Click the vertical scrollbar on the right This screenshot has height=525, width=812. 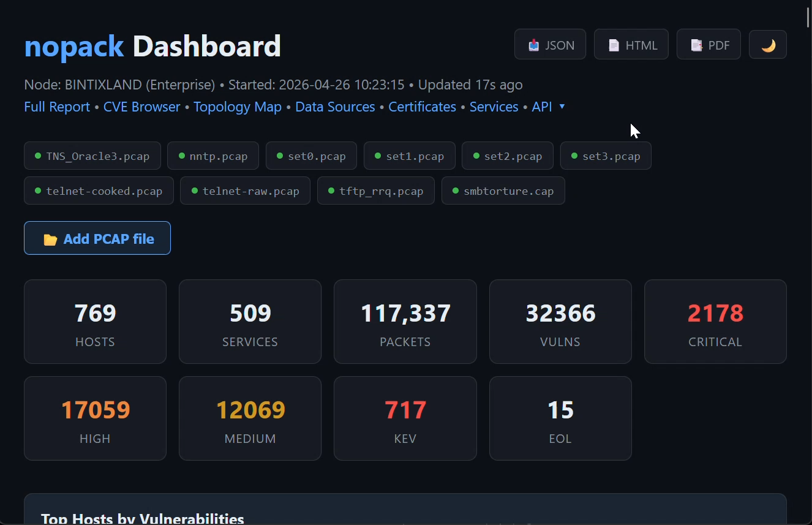[808, 18]
